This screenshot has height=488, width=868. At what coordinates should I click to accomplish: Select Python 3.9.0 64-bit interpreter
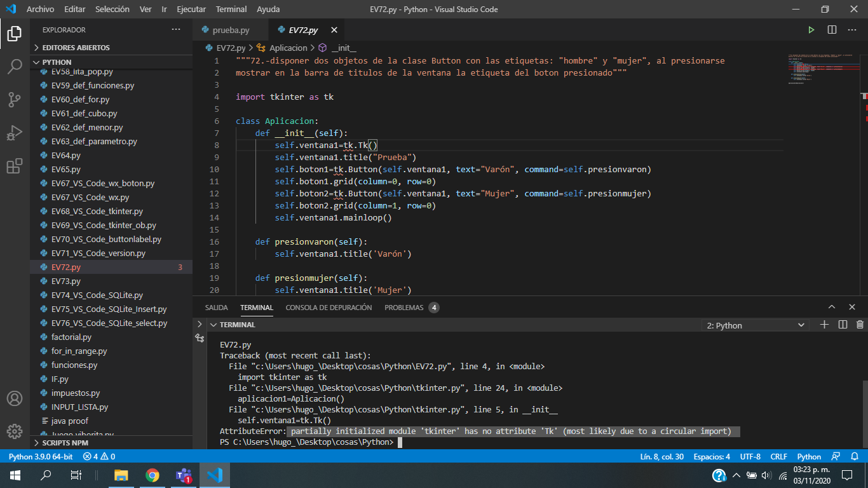click(x=41, y=456)
